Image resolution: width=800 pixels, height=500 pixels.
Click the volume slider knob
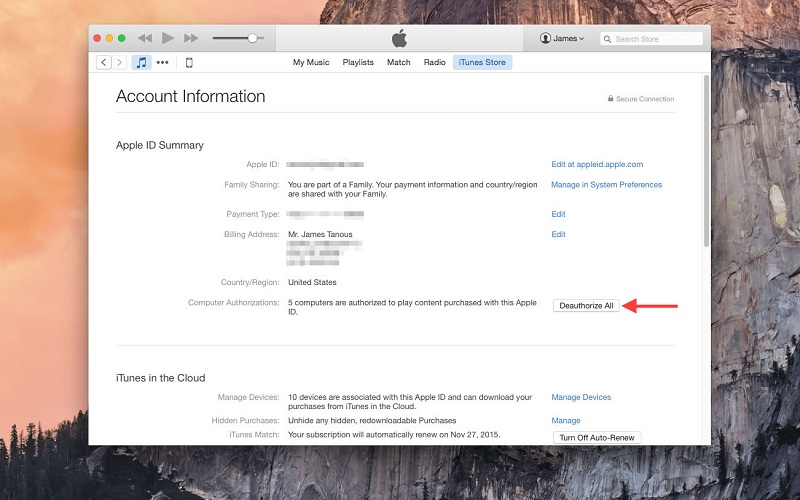[253, 38]
